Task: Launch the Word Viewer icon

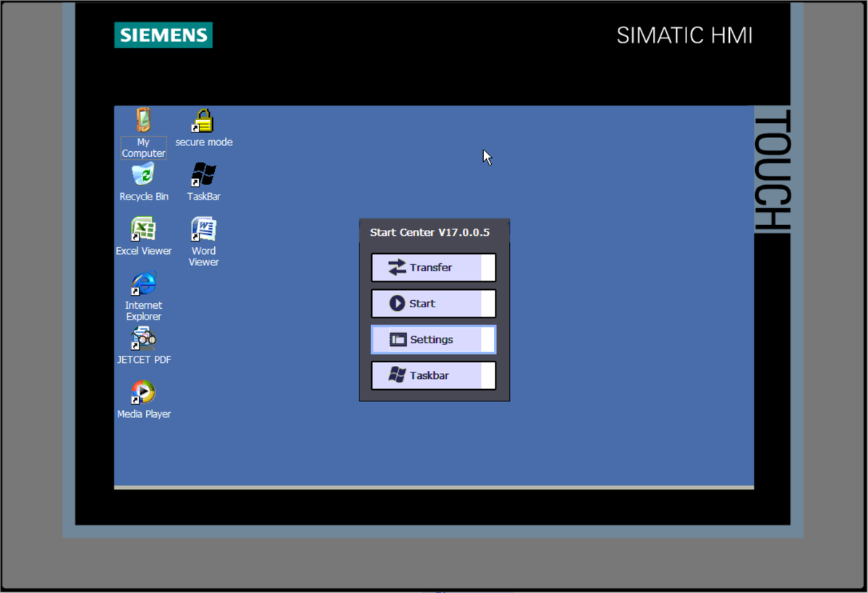Action: [203, 229]
